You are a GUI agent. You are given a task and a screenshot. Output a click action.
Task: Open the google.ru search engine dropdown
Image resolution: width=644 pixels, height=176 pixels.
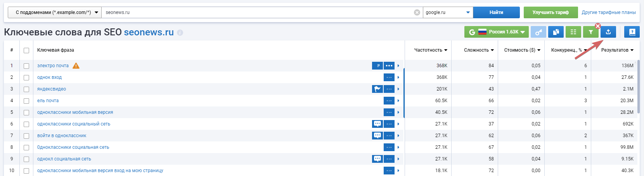pos(448,12)
